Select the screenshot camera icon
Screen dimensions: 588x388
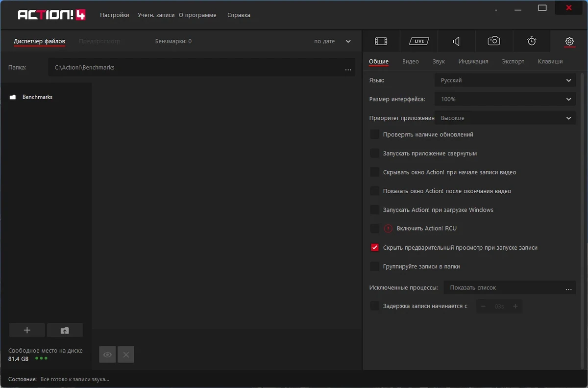pos(494,41)
